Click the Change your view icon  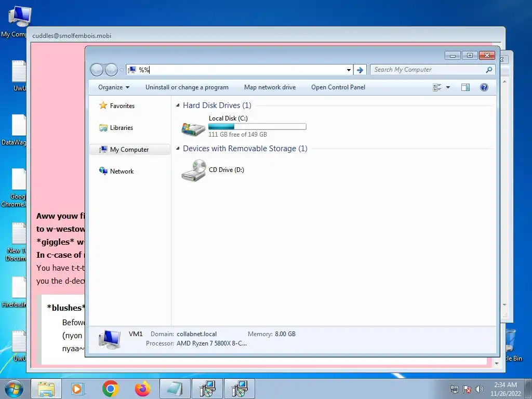point(437,87)
